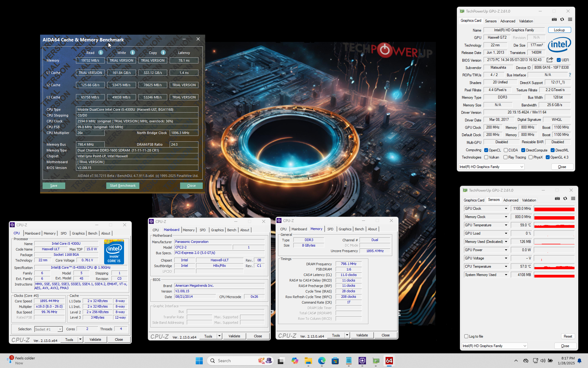
Task: Click Lookup button in GPU-Z
Action: (559, 30)
